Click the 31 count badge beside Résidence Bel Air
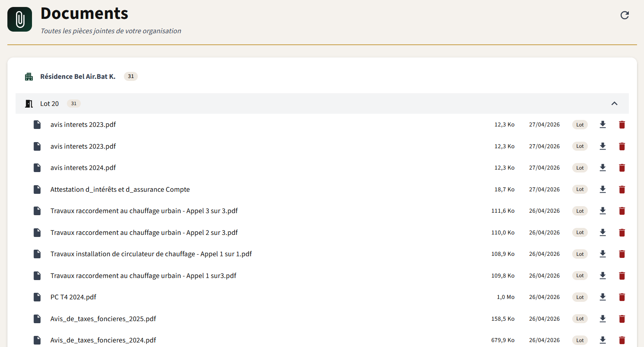This screenshot has height=347, width=644. pyautogui.click(x=131, y=76)
